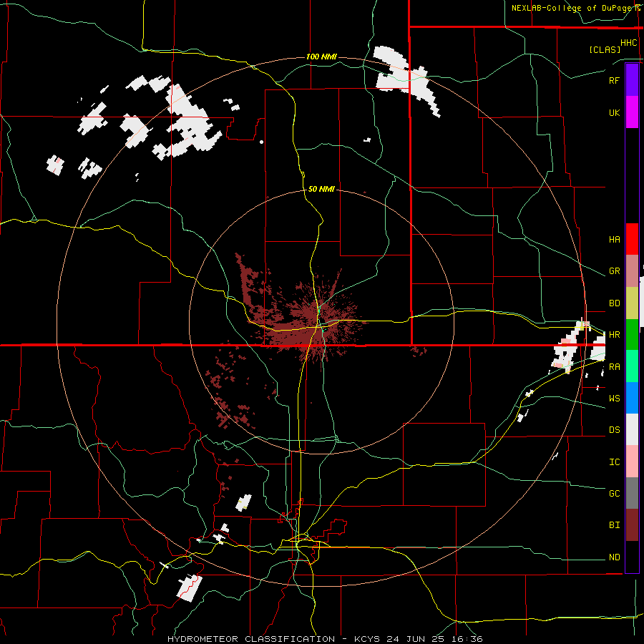Click the GC legend label
644x644 pixels.
pyautogui.click(x=614, y=494)
